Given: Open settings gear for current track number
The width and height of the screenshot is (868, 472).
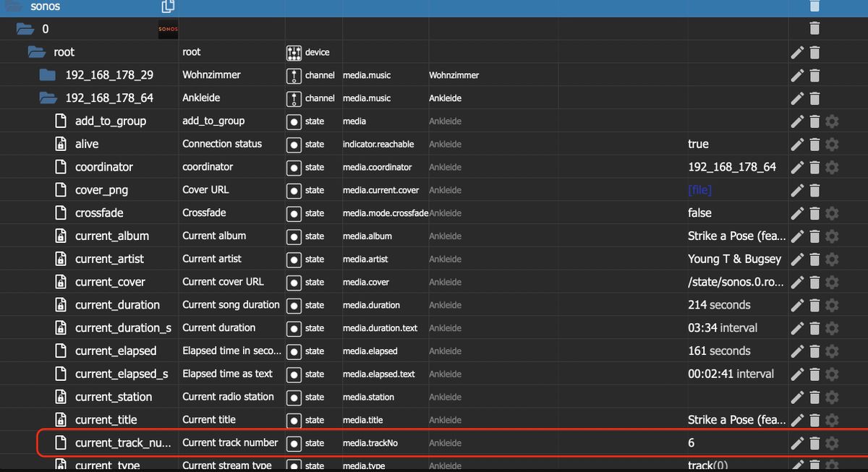Looking at the screenshot, I should (832, 443).
